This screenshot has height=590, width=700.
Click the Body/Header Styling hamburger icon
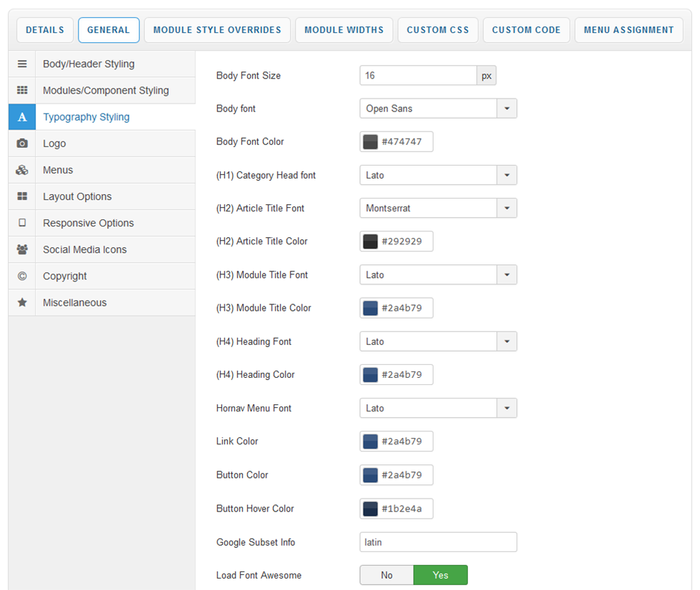[x=22, y=64]
